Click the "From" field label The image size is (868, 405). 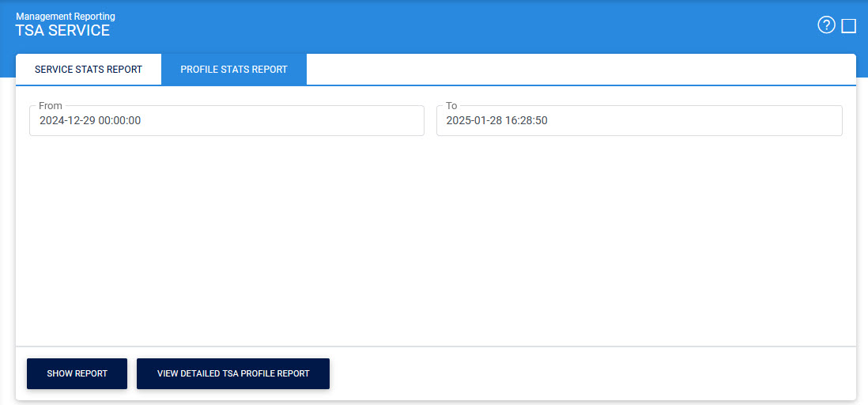50,105
